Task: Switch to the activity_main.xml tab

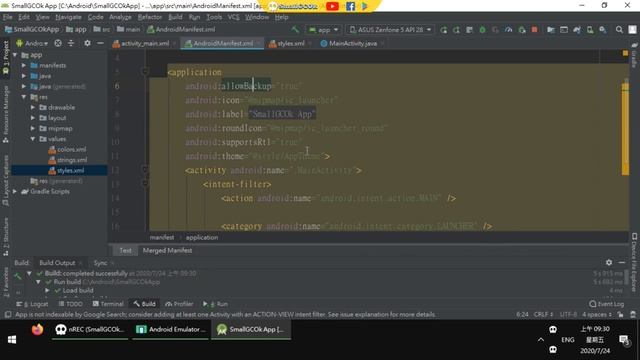Action: pyautogui.click(x=144, y=43)
